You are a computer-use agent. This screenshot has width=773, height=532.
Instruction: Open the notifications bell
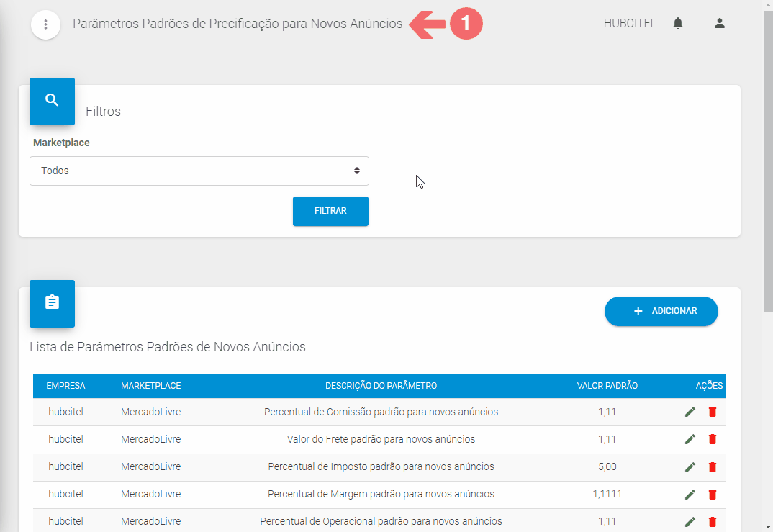click(678, 23)
